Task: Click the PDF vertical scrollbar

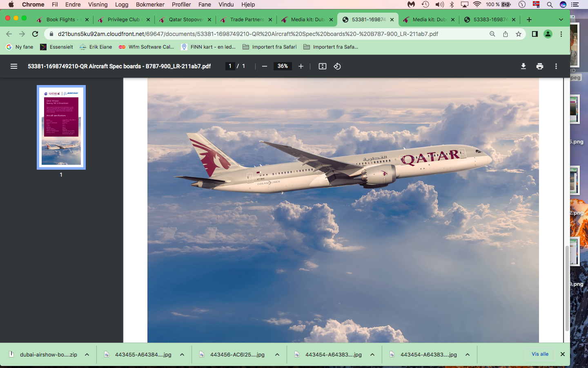Action: [567, 289]
